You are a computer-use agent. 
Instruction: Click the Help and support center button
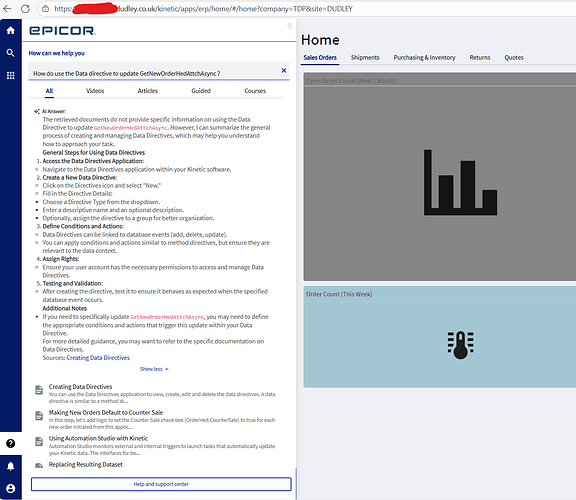click(x=161, y=484)
